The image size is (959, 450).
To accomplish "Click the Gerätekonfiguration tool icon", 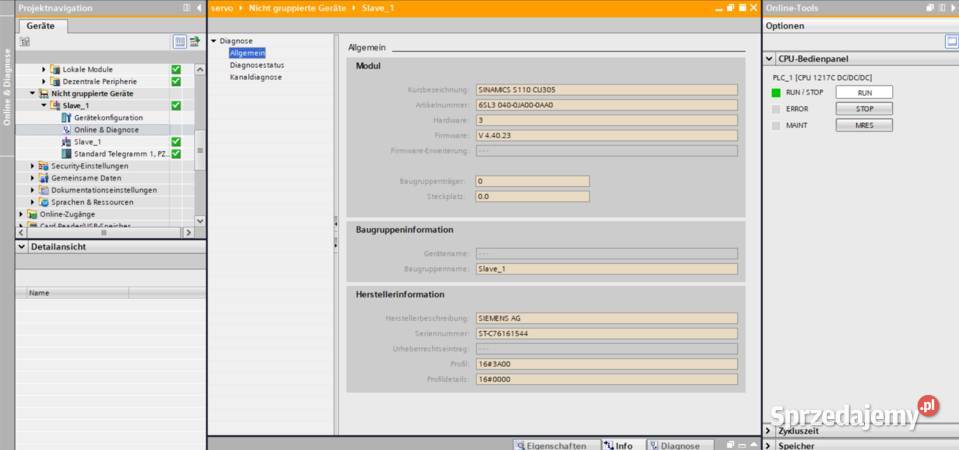I will (67, 117).
